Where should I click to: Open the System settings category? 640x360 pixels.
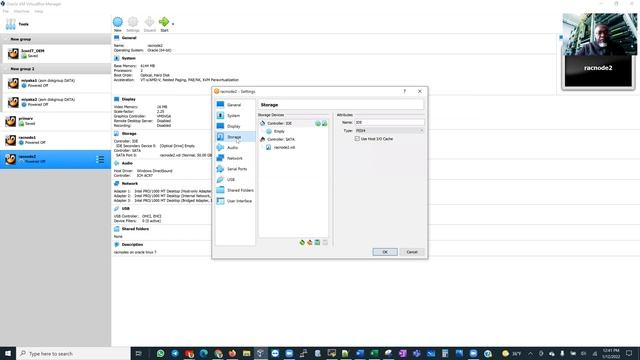235,116
